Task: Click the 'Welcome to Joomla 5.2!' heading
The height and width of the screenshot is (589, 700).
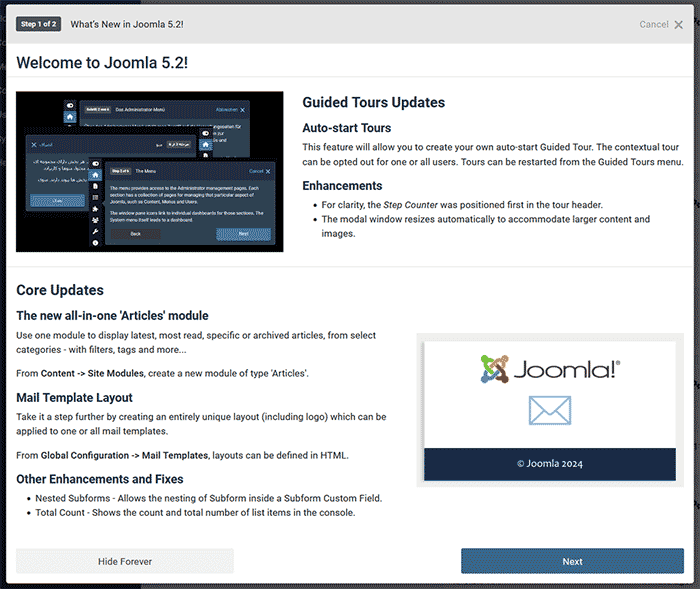Action: click(102, 63)
